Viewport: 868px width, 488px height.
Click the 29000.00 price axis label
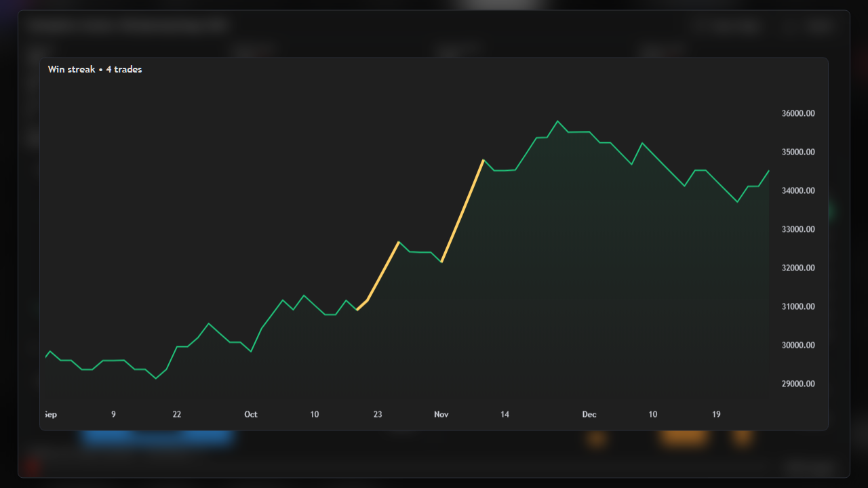(x=798, y=384)
